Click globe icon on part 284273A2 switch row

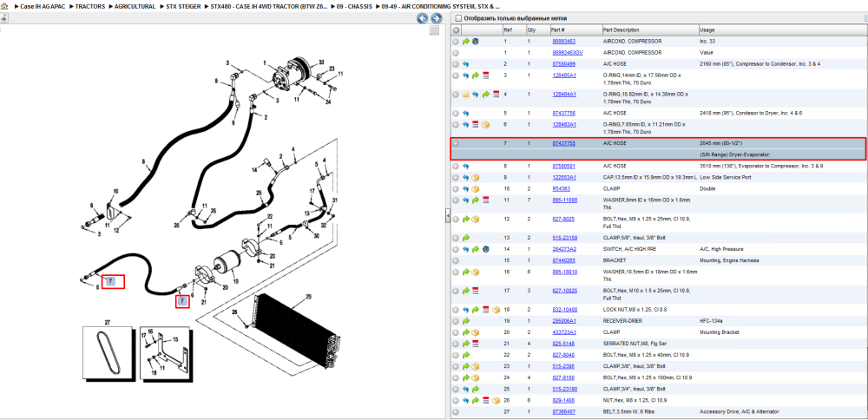(485, 250)
